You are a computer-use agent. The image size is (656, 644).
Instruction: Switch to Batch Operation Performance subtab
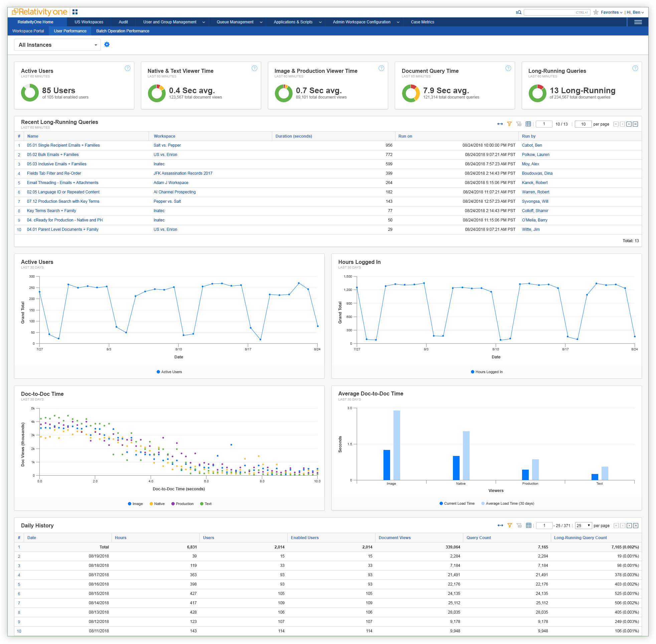click(122, 31)
